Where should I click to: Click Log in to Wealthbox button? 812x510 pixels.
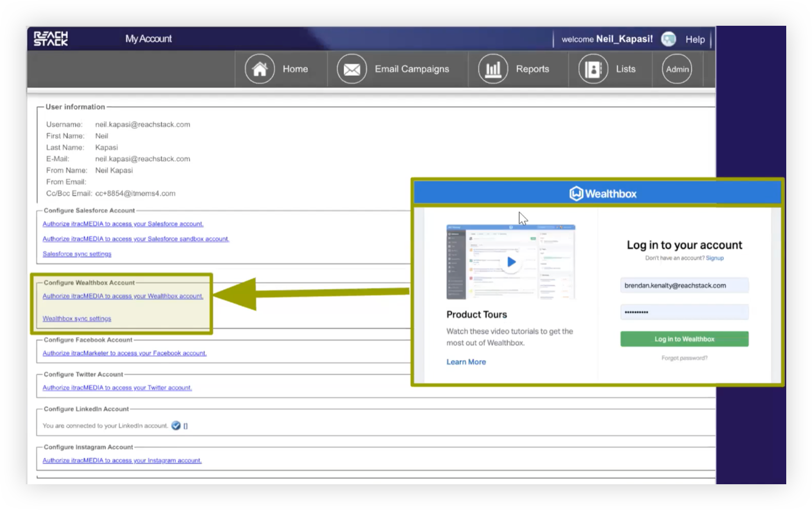coord(684,339)
